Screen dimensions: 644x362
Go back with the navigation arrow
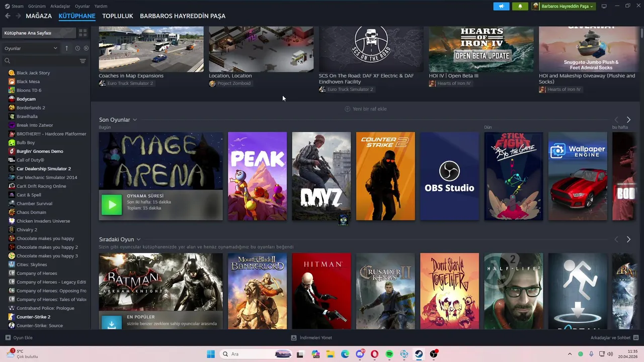8,16
